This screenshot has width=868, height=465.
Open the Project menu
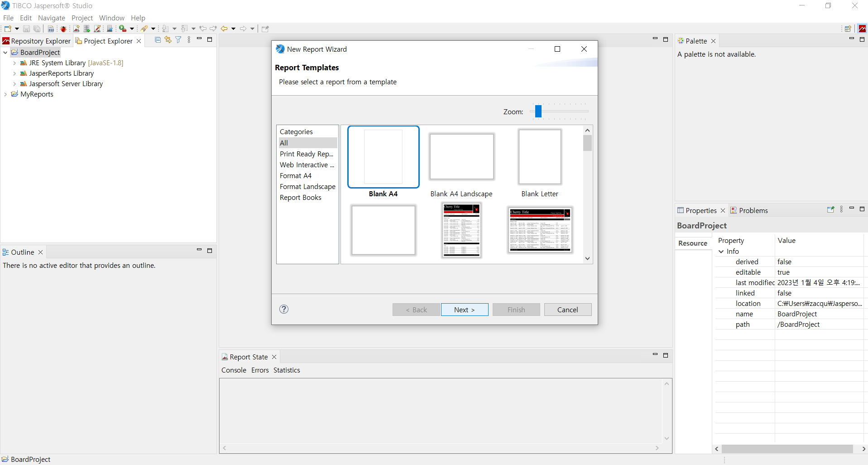(82, 18)
